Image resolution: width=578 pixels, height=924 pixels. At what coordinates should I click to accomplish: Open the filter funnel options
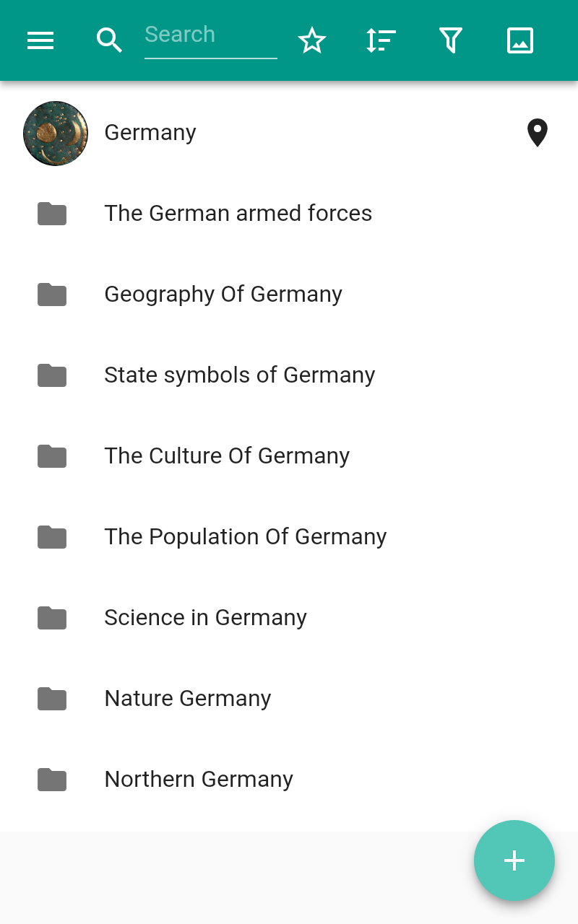pos(450,40)
